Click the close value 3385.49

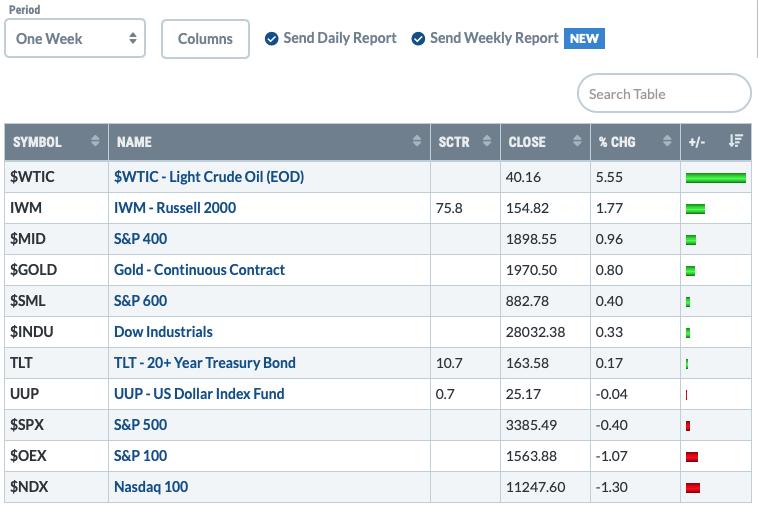click(531, 424)
